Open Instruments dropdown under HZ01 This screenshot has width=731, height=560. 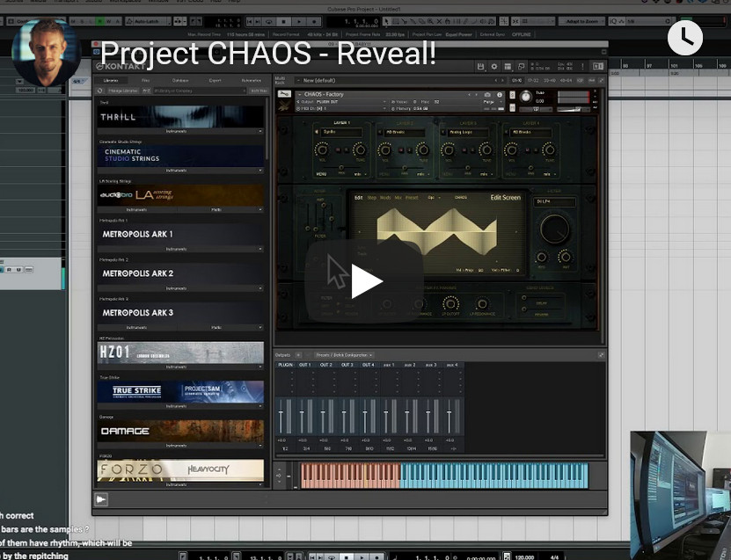[180, 367]
